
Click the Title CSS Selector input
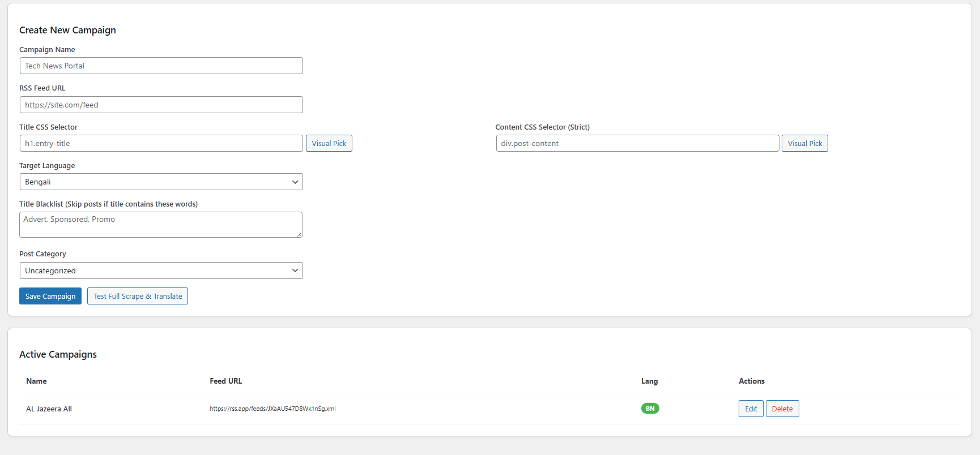point(161,143)
